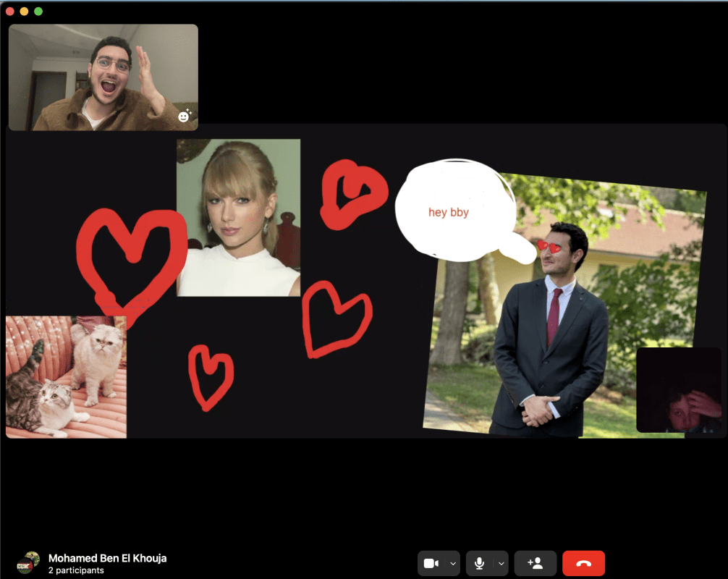Click the man in suit photo
This screenshot has height=579, width=728.
click(x=564, y=305)
